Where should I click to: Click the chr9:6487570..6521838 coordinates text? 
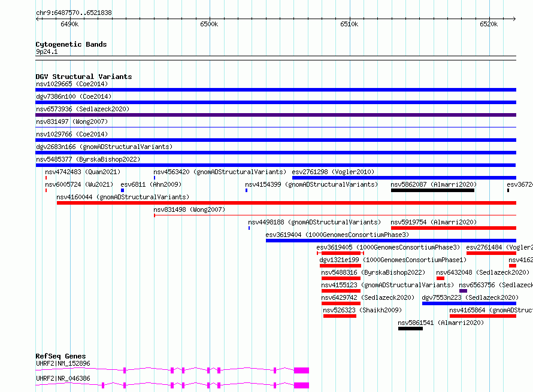click(x=74, y=13)
